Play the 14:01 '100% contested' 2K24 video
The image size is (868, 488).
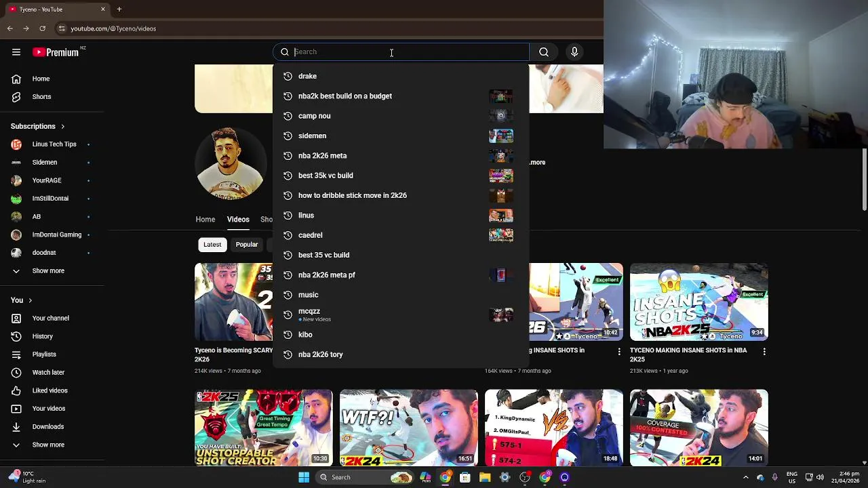coord(699,428)
